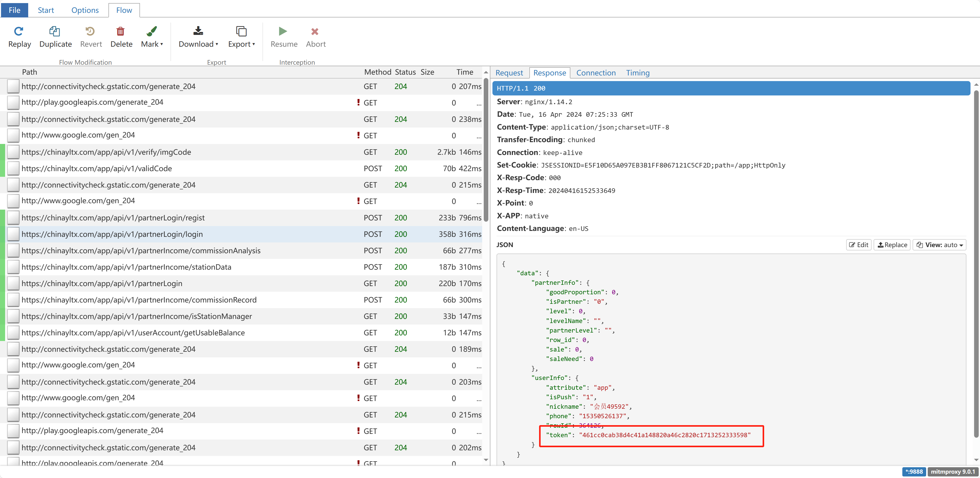Open the Download dropdown
Image resolution: width=980 pixels, height=478 pixels.
click(198, 37)
